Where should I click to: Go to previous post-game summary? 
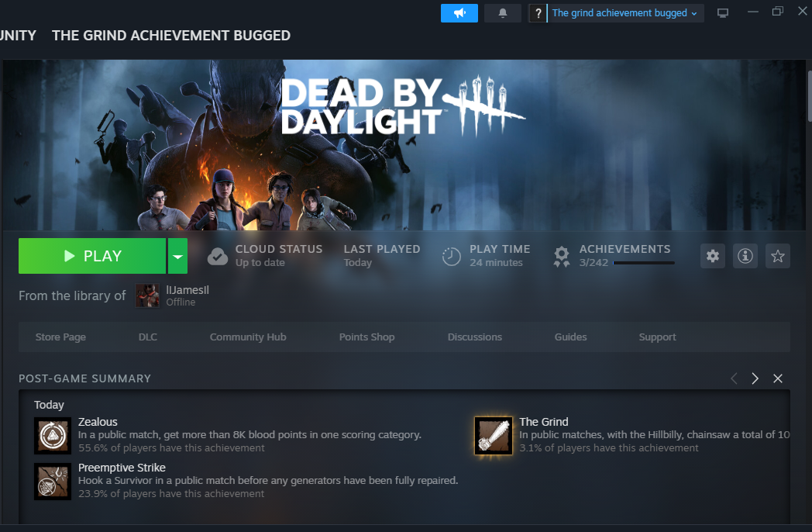pyautogui.click(x=734, y=378)
